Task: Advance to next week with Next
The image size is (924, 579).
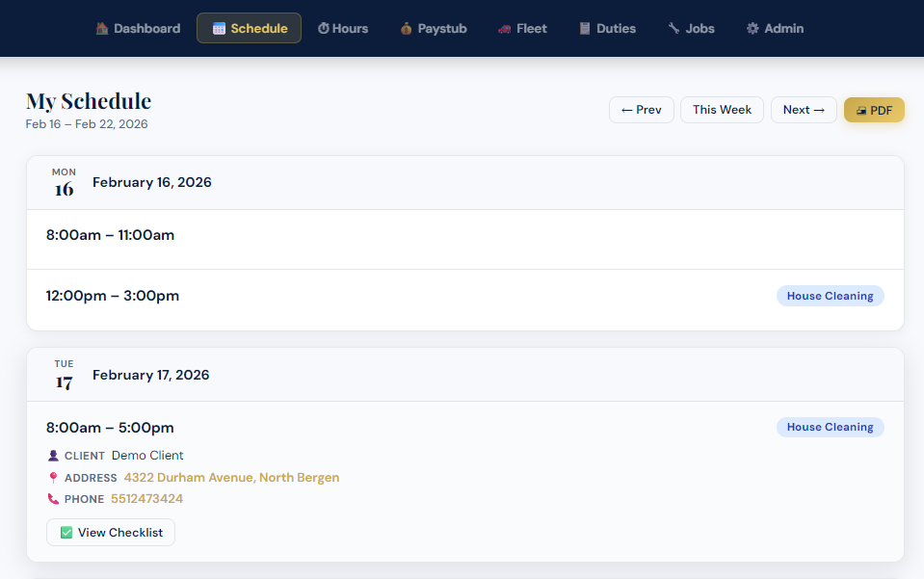Action: [x=804, y=110]
